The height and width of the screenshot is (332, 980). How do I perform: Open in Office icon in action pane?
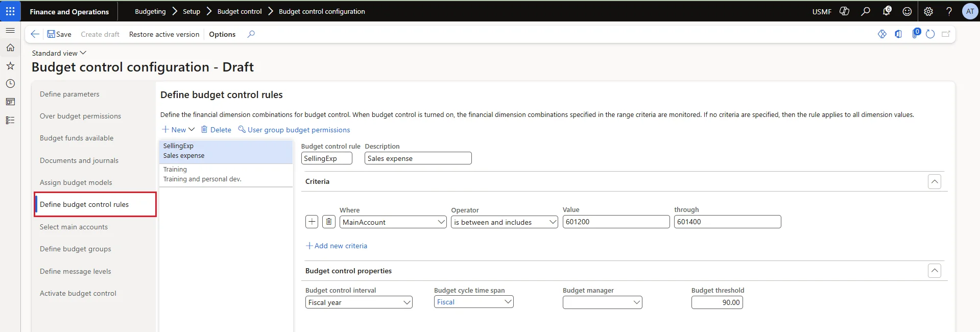coord(898,34)
